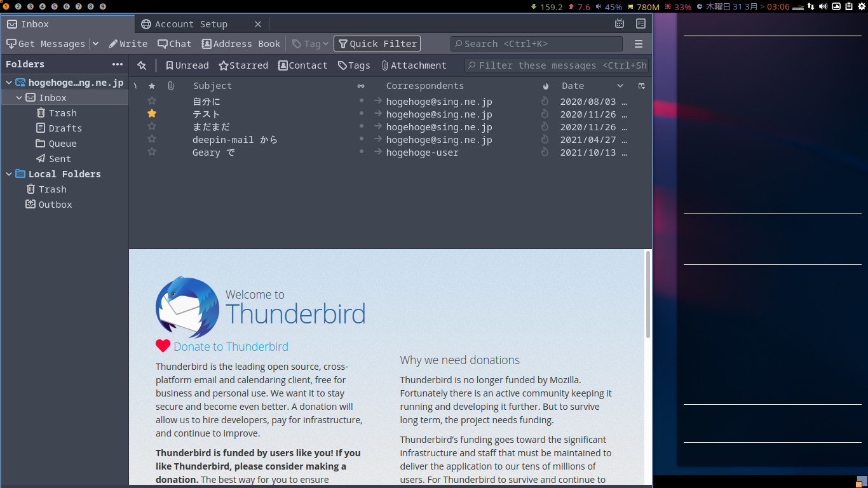Open the Chat toolbar button

175,44
